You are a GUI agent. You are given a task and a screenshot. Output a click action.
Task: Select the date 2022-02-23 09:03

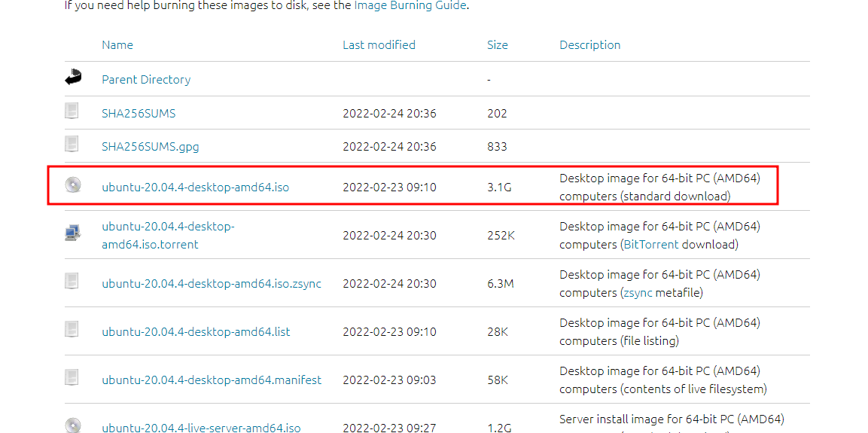(390, 380)
